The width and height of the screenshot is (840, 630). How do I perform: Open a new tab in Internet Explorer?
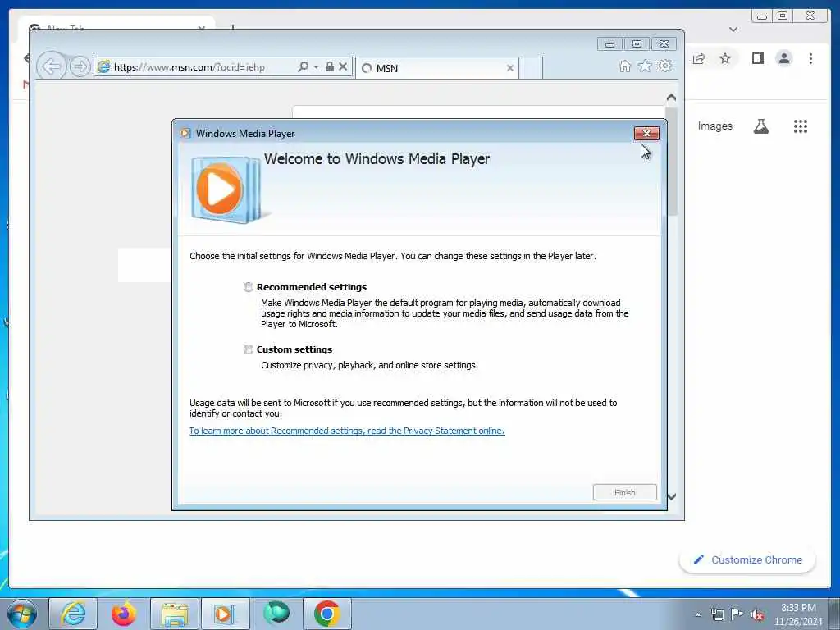point(531,68)
